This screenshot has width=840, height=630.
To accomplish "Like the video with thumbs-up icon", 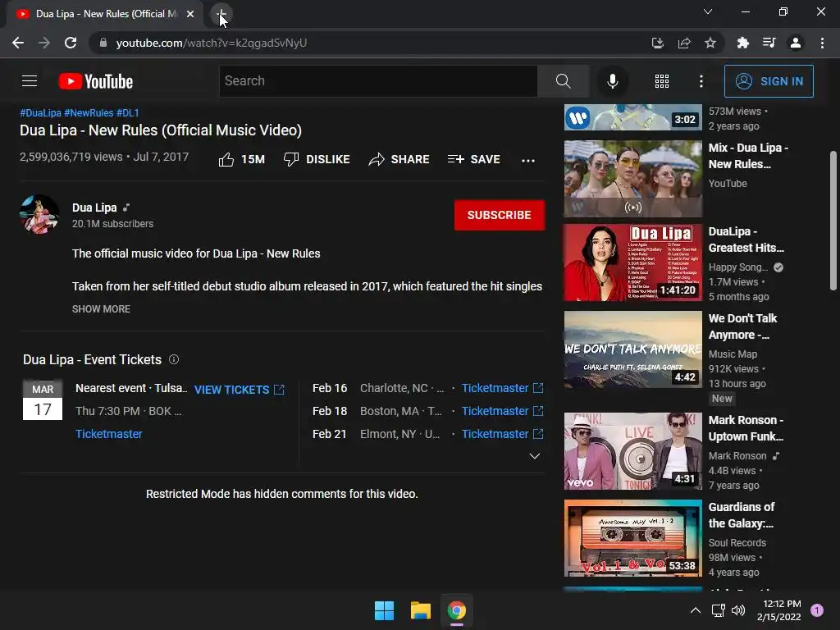I will click(226, 160).
